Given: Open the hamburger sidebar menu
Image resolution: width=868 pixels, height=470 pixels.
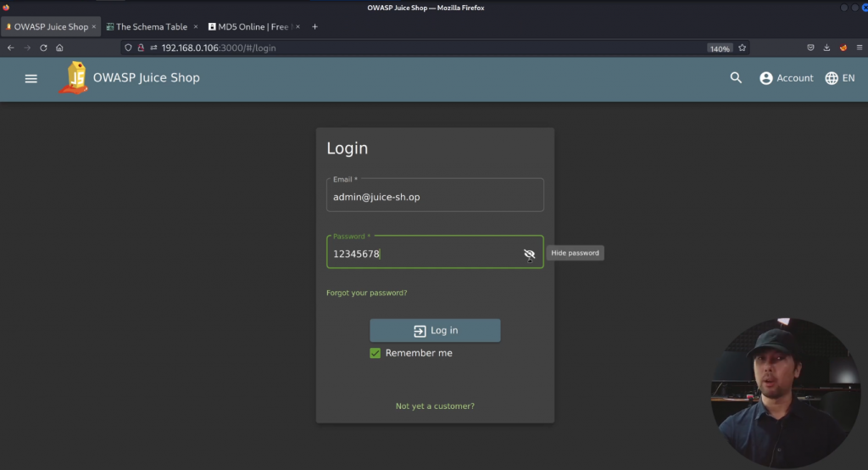Looking at the screenshot, I should tap(31, 79).
